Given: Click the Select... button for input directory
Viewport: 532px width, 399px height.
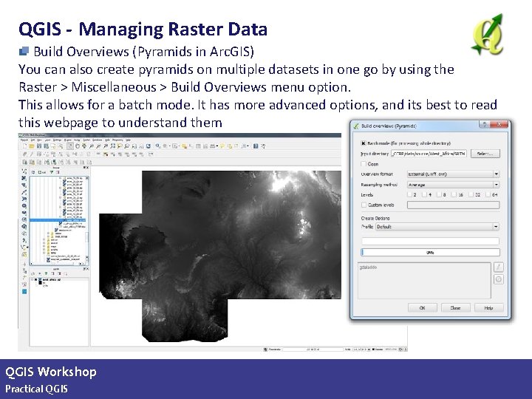Looking at the screenshot, I should click(485, 154).
